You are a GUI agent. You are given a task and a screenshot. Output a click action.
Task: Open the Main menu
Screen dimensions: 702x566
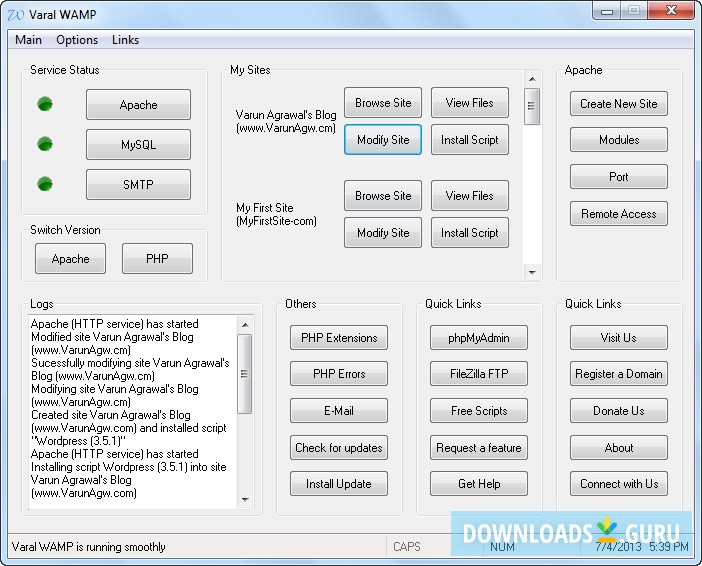coord(28,40)
